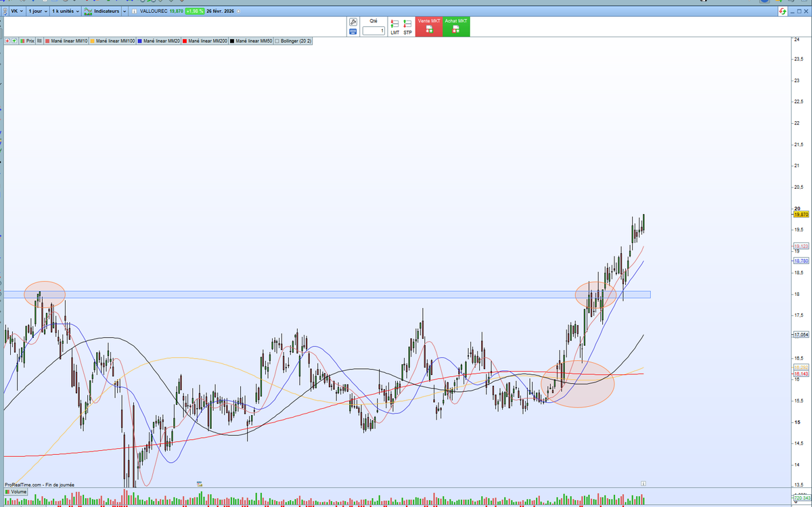Image resolution: width=812 pixels, height=507 pixels.
Task: Click the volume value label 120 343
Action: pos(802,498)
